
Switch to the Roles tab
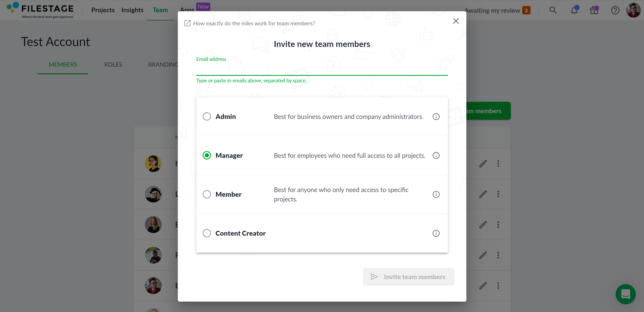click(113, 65)
